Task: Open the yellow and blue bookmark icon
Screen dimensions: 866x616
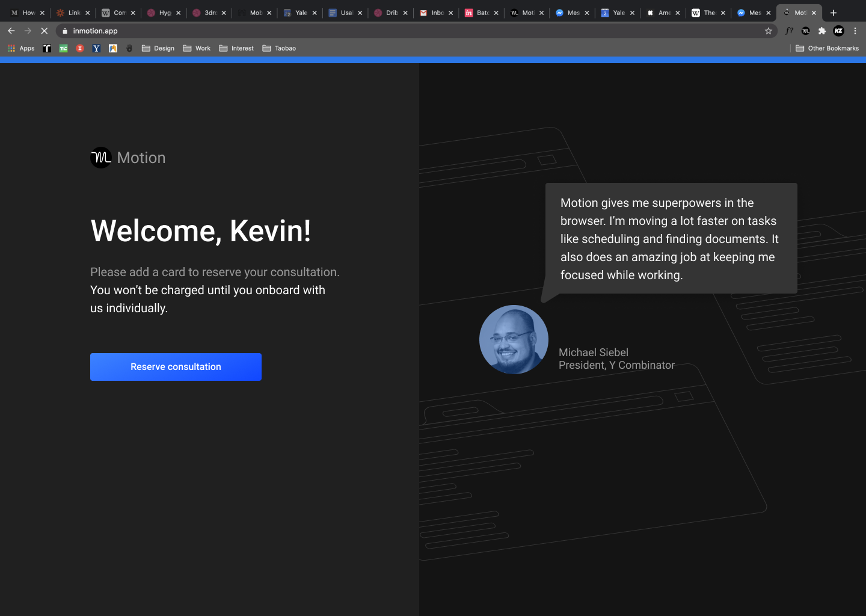Action: [x=112, y=48]
